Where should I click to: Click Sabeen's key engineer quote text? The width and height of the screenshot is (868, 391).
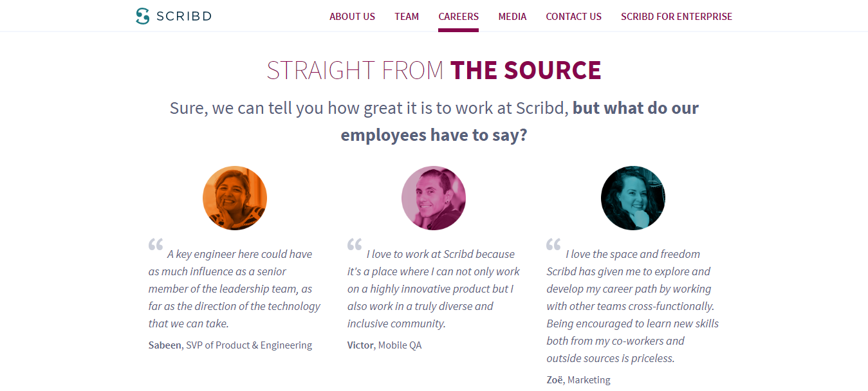point(234,289)
